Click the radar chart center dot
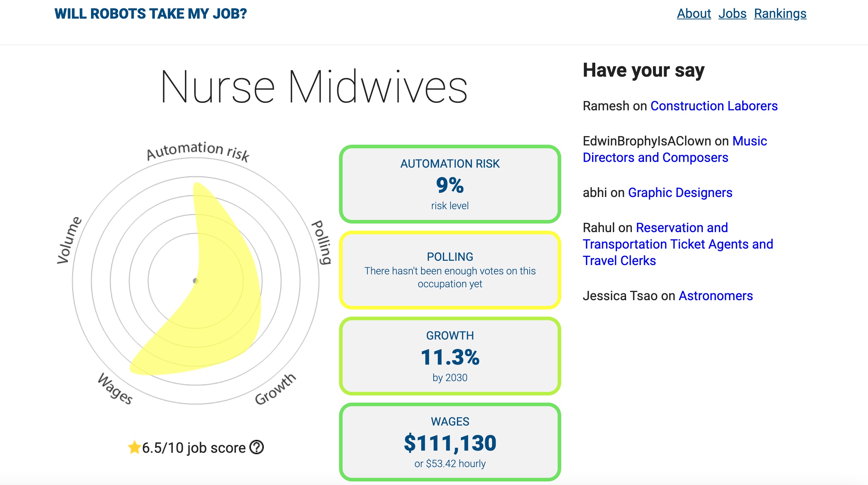868x485 pixels. 195,280
